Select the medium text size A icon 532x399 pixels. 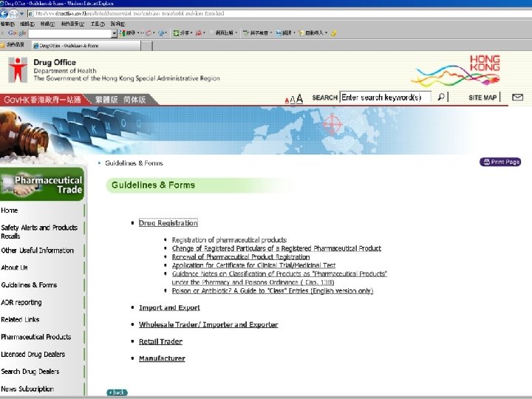click(293, 100)
